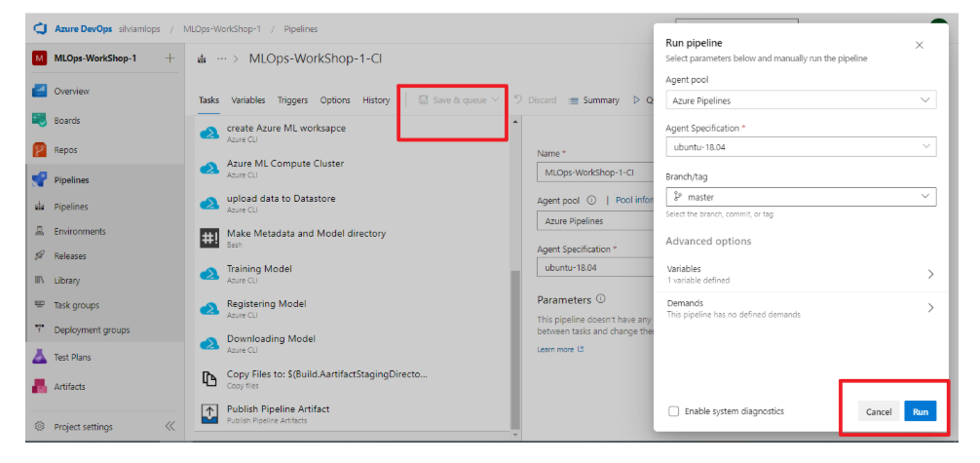980x463 pixels.
Task: Select the Training Model task
Action: 353,273
